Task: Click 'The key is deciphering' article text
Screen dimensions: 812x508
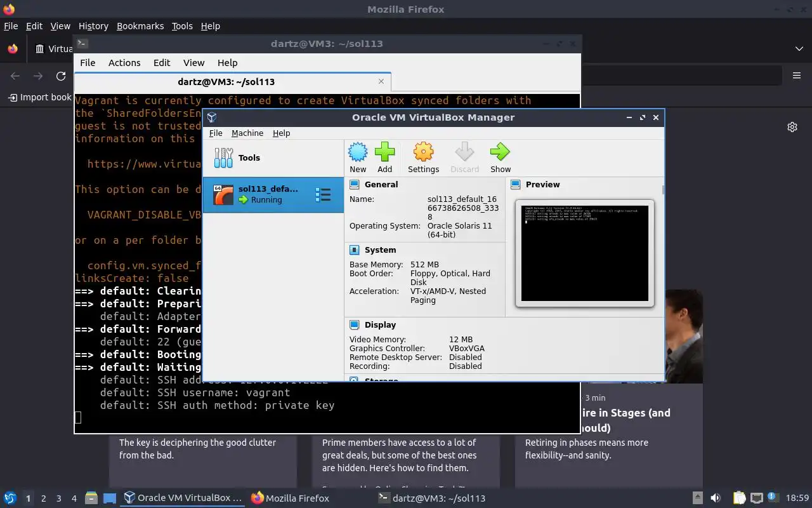Action: (197, 449)
